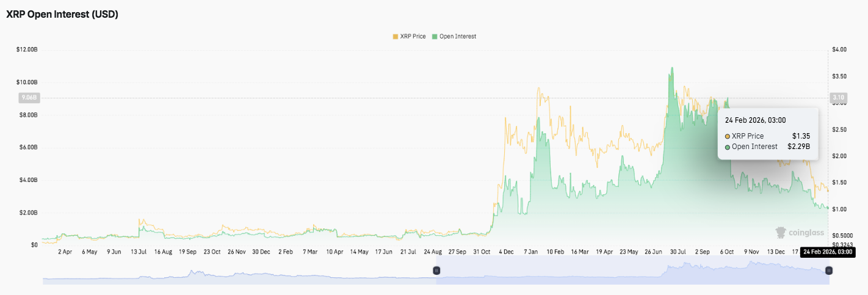
Task: Click the coinglass watermark logo
Action: pyautogui.click(x=800, y=233)
